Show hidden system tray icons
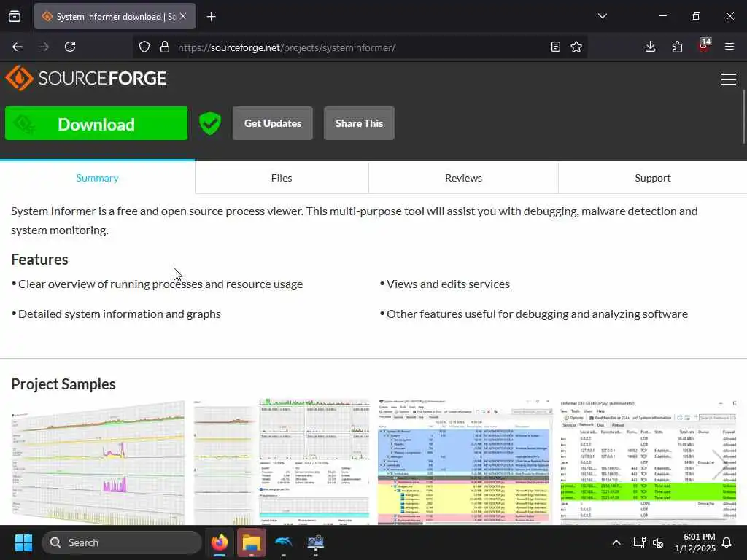This screenshot has width=747, height=560. click(x=616, y=542)
